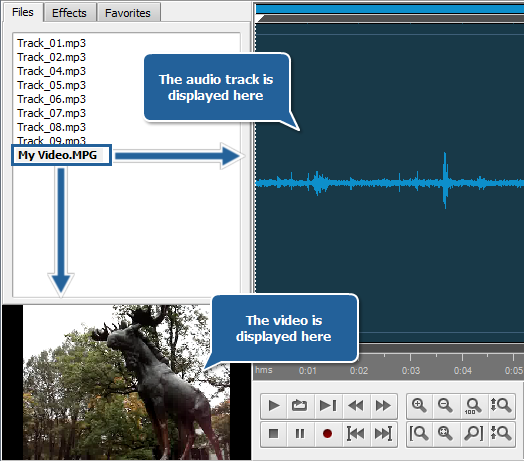
Task: Click the fast forward button
Action: [x=383, y=406]
